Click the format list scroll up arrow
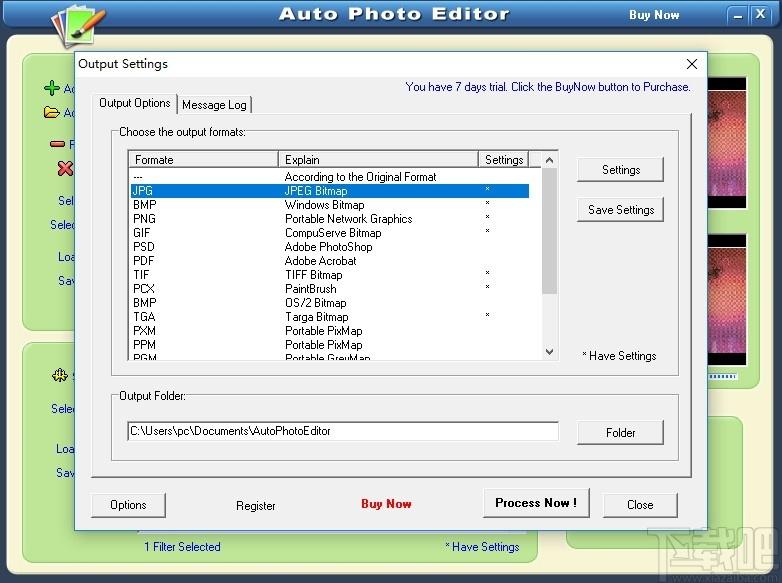 pos(549,160)
